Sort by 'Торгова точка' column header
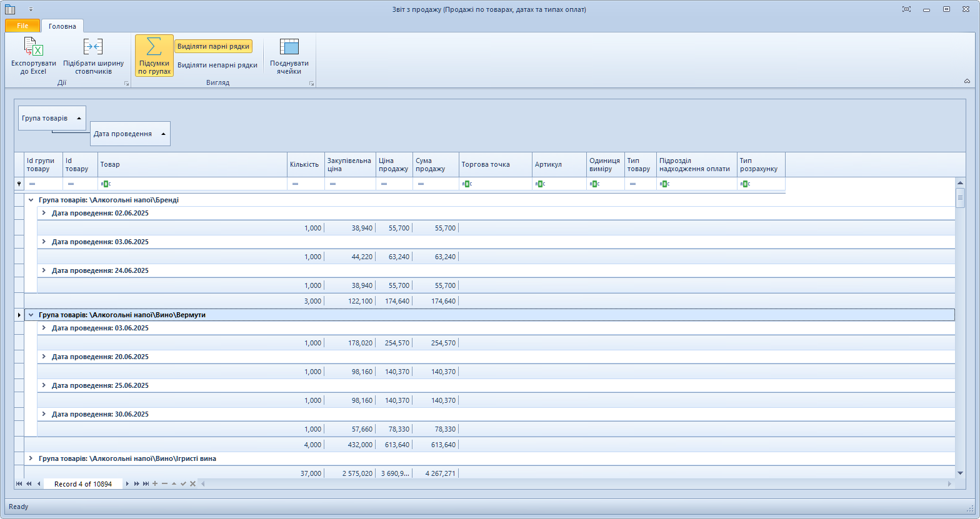980x519 pixels. tap(496, 165)
